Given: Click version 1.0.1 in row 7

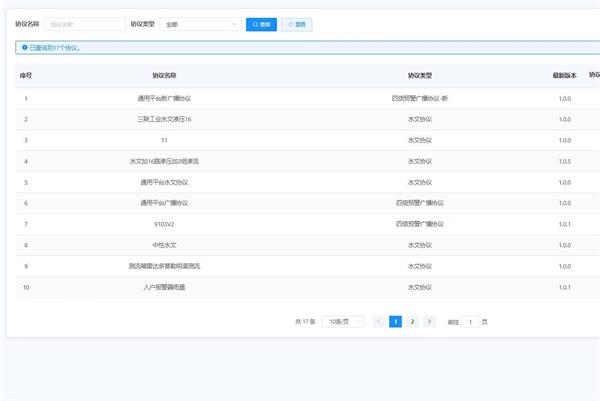Looking at the screenshot, I should (x=565, y=224).
